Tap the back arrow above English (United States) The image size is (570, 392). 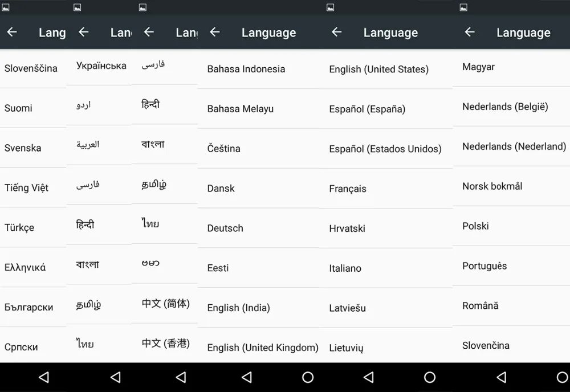337,32
